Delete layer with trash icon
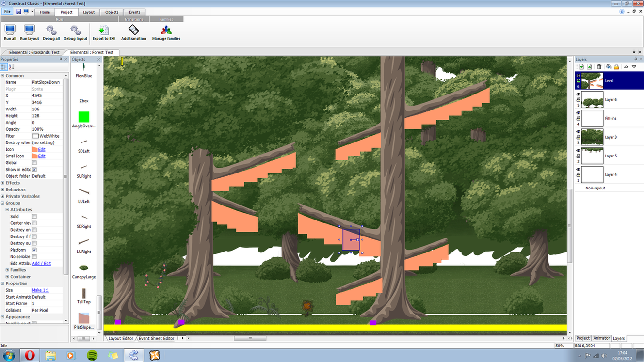 click(x=599, y=67)
